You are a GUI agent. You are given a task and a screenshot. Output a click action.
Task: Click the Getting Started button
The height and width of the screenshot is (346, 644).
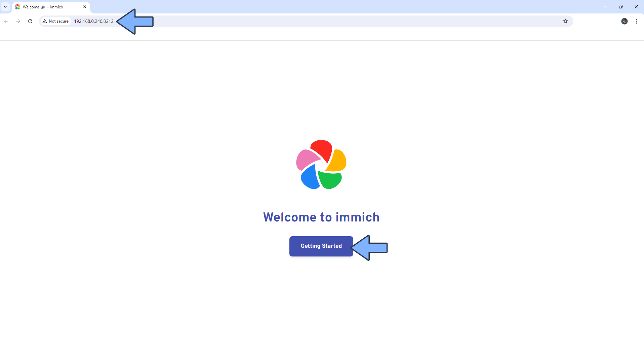321,246
